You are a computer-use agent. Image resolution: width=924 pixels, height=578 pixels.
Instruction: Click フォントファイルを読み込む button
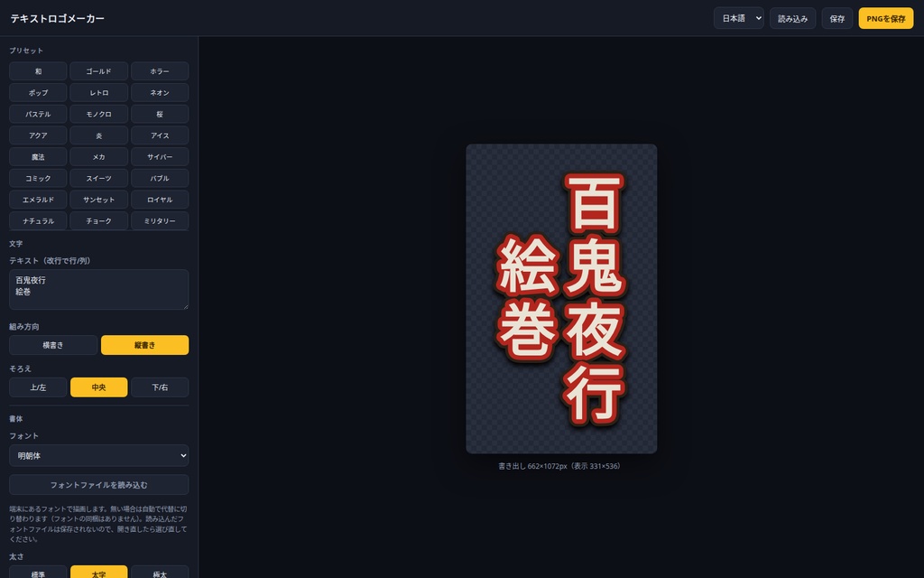pos(99,485)
